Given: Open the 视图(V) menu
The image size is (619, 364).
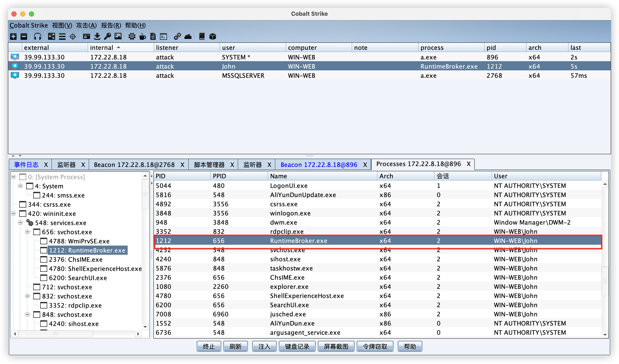Looking at the screenshot, I should tap(62, 25).
